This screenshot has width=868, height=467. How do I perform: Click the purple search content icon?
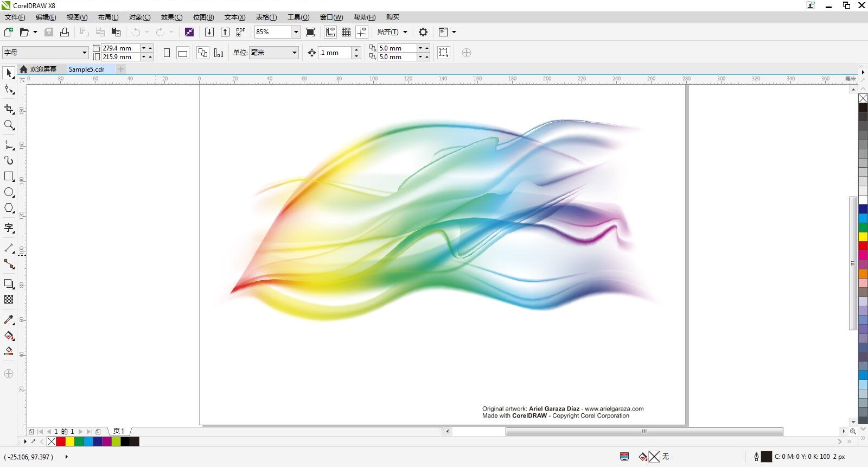point(189,32)
